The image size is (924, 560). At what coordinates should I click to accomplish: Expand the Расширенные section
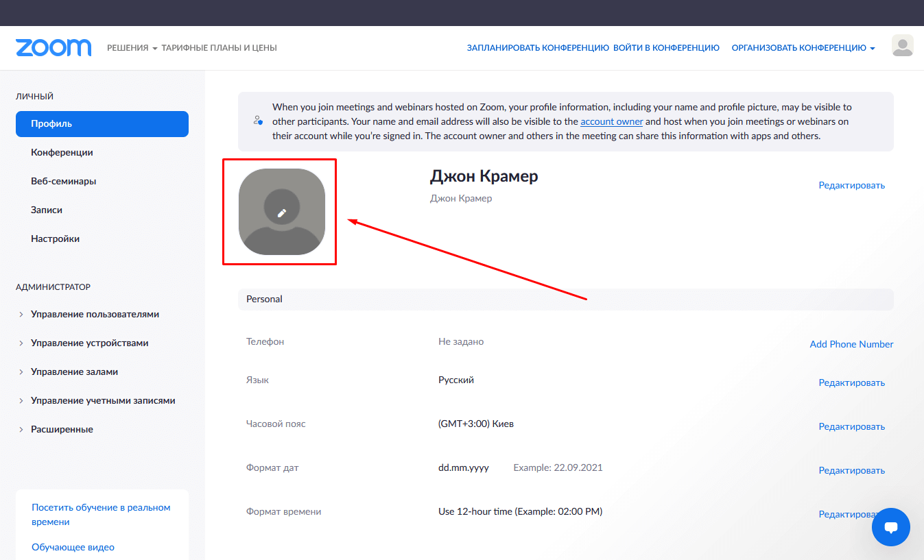click(x=62, y=429)
